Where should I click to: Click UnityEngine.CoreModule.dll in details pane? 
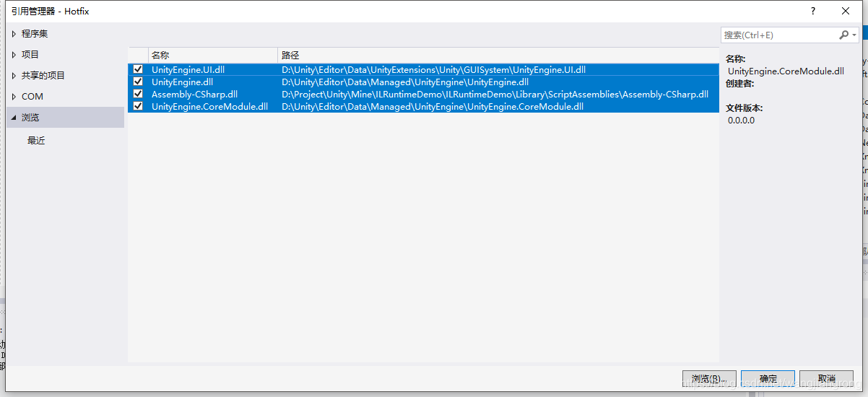786,71
